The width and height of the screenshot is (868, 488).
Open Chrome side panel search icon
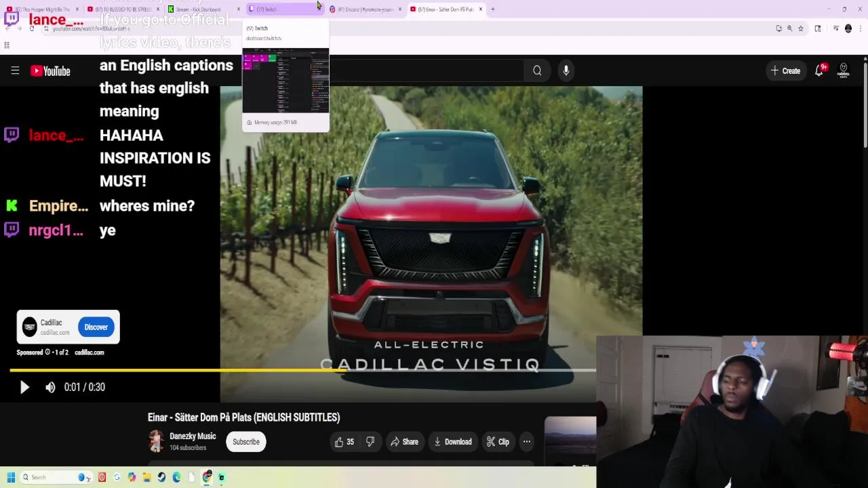818,28
